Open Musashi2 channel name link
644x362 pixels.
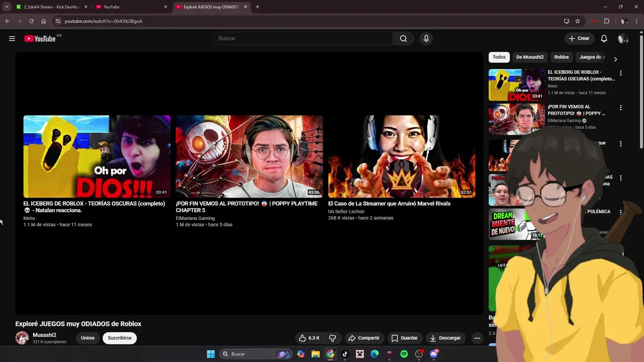pos(44,335)
